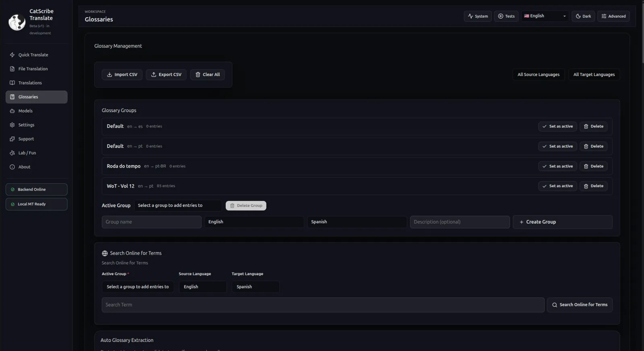Click the CatScribe cat logo icon
Viewport: 644px width, 351px height.
17,22
